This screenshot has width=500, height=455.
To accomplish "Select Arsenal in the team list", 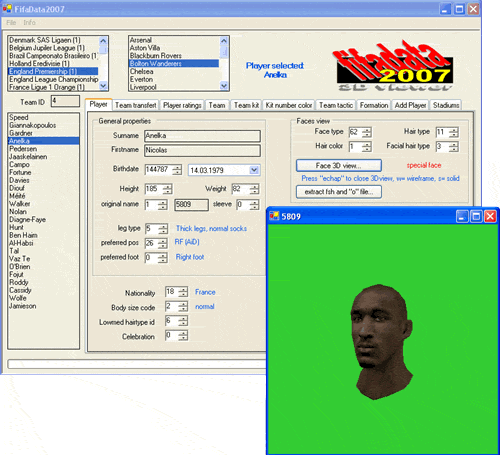I will (x=141, y=40).
